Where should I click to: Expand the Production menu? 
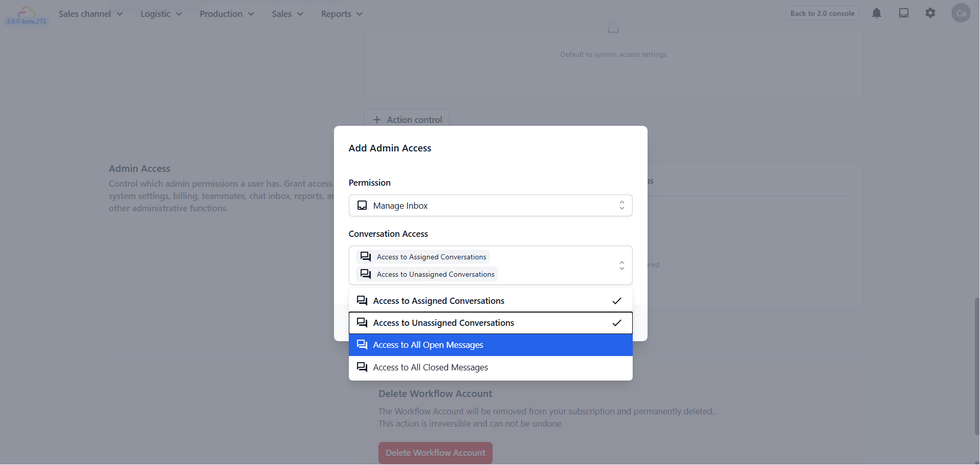227,14
